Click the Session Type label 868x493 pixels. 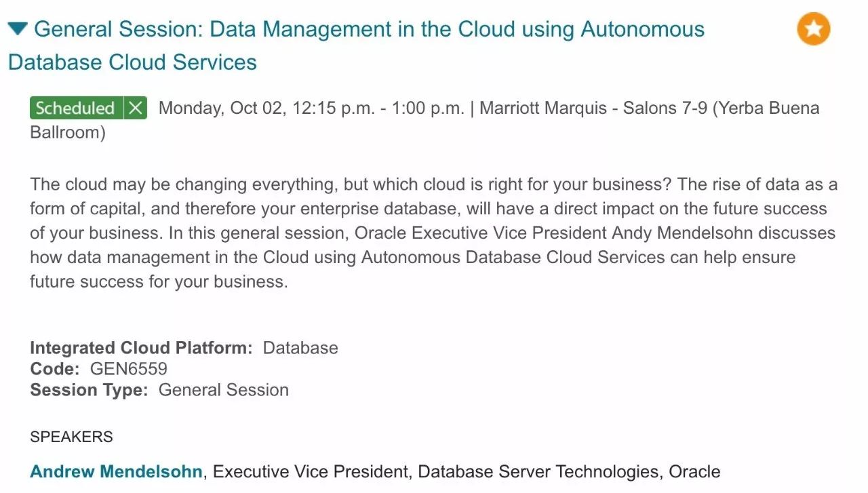(x=89, y=390)
